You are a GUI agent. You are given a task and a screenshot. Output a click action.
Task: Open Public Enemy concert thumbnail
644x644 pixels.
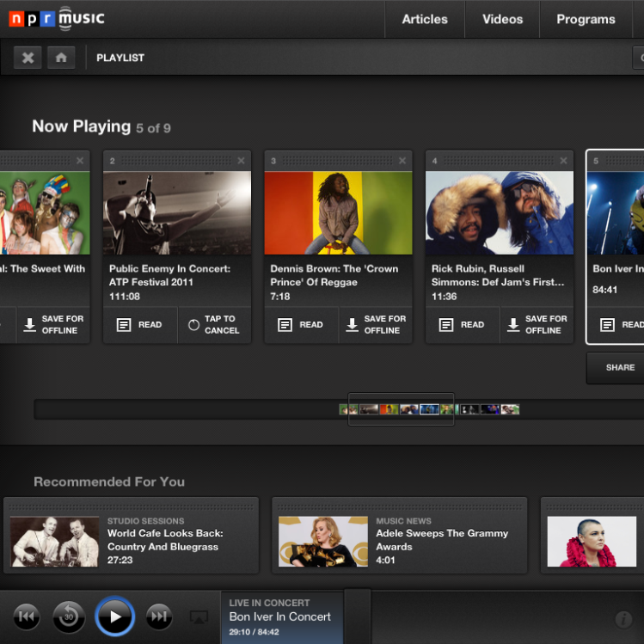(x=177, y=212)
